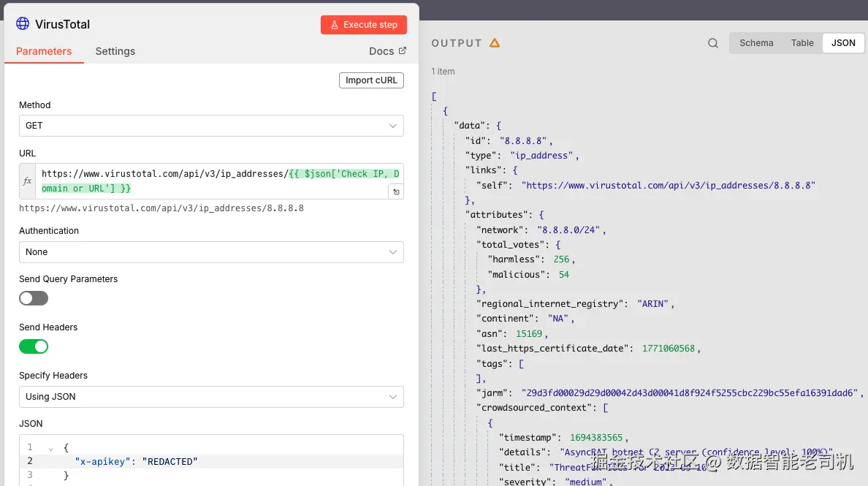
Task: Open the Specify Headers dropdown Using JSON
Action: pos(211,397)
